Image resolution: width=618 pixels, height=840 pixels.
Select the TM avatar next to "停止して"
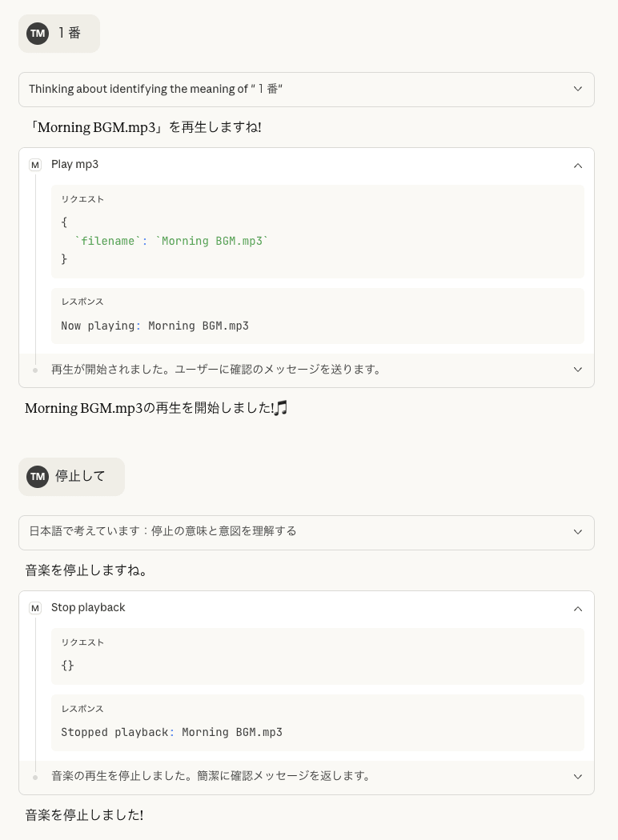pyautogui.click(x=38, y=476)
